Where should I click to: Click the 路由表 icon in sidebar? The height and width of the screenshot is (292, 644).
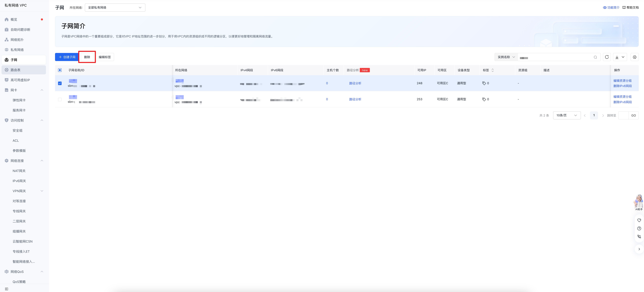pos(6,70)
